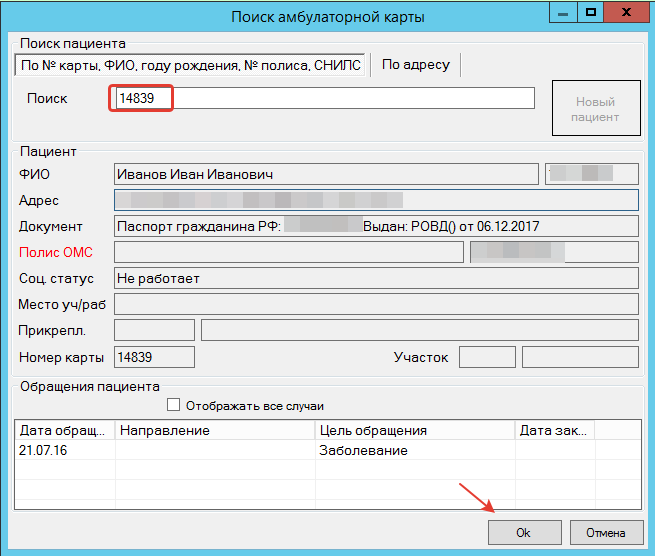The width and height of the screenshot is (655, 556).
Task: Click the Полис ОМС field
Action: point(289,252)
